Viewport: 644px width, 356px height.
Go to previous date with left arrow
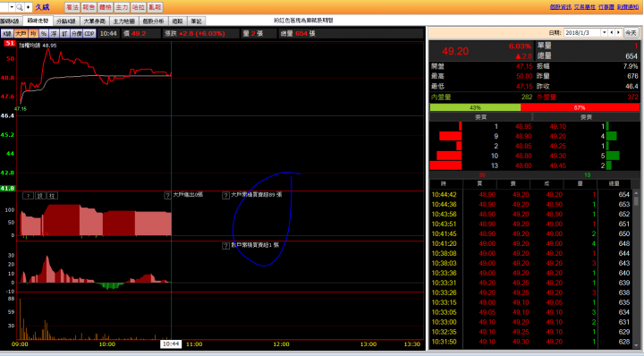(612, 33)
